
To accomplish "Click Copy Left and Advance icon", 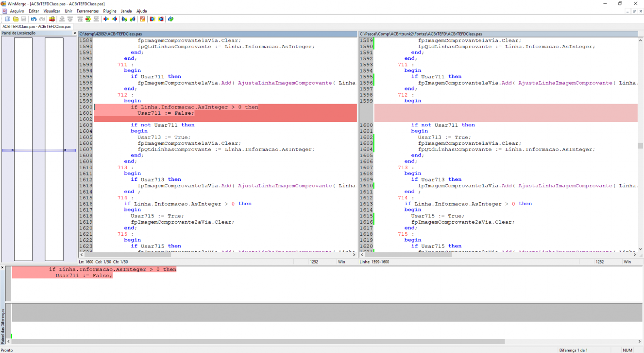I will click(x=132, y=19).
